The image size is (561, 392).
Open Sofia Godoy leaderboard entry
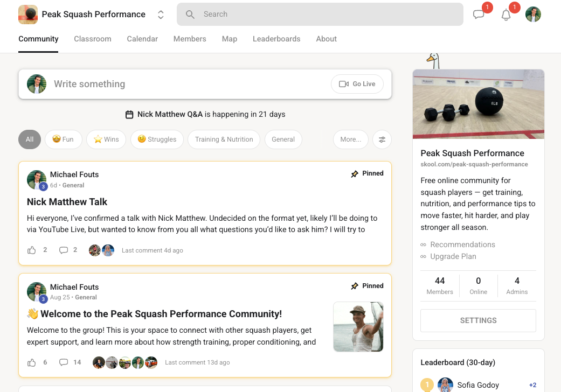click(x=479, y=385)
